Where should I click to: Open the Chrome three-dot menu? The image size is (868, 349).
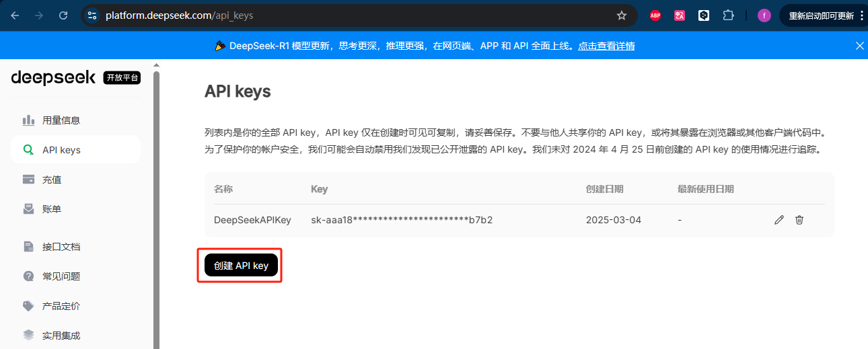[x=861, y=15]
